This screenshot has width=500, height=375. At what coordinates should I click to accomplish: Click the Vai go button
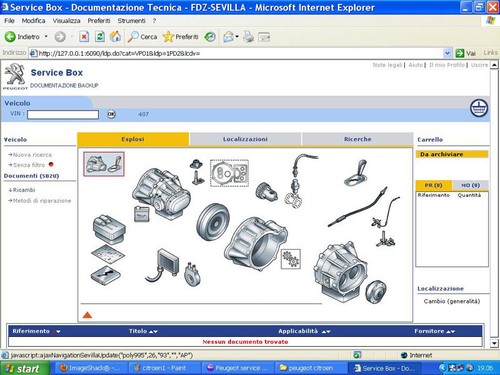coord(466,53)
